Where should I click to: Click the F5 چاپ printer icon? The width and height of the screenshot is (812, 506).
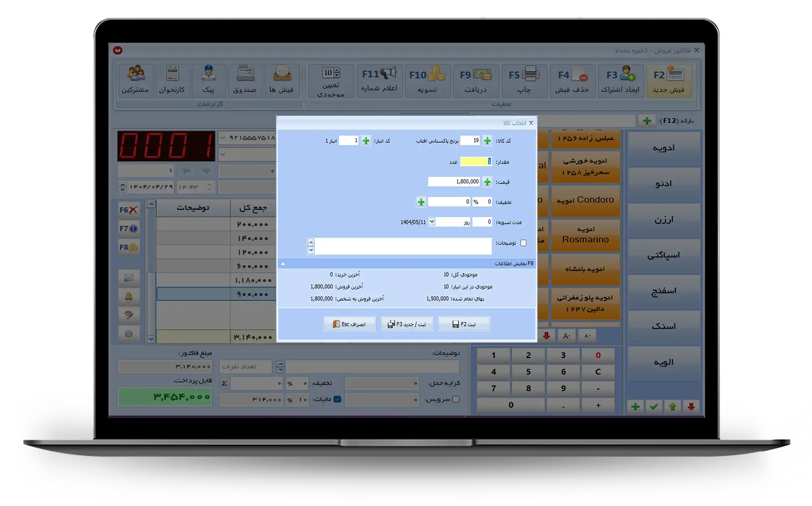(x=524, y=80)
